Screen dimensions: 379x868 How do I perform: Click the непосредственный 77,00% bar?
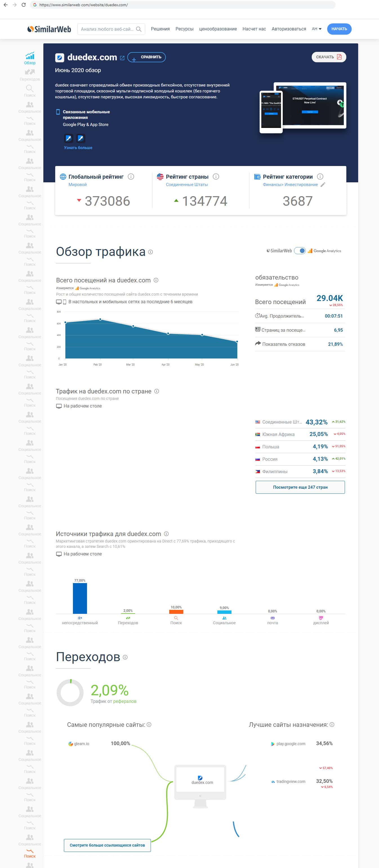tap(80, 598)
